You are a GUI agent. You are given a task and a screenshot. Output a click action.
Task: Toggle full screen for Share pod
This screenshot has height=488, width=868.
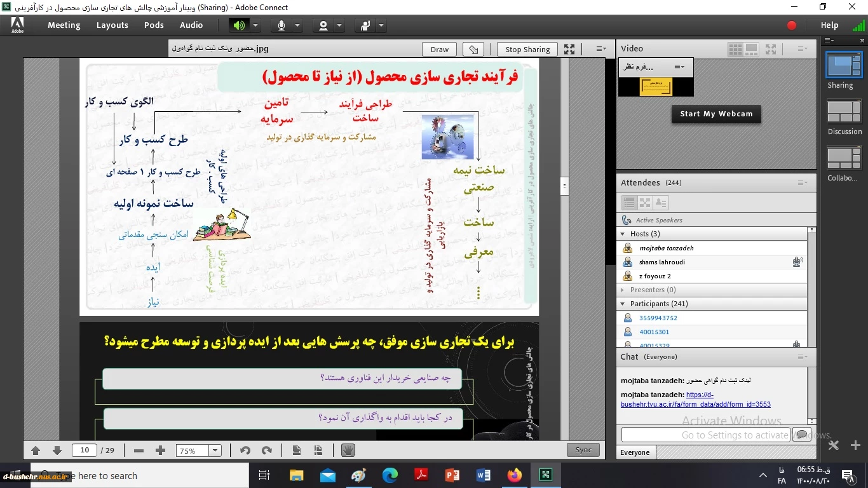(569, 49)
